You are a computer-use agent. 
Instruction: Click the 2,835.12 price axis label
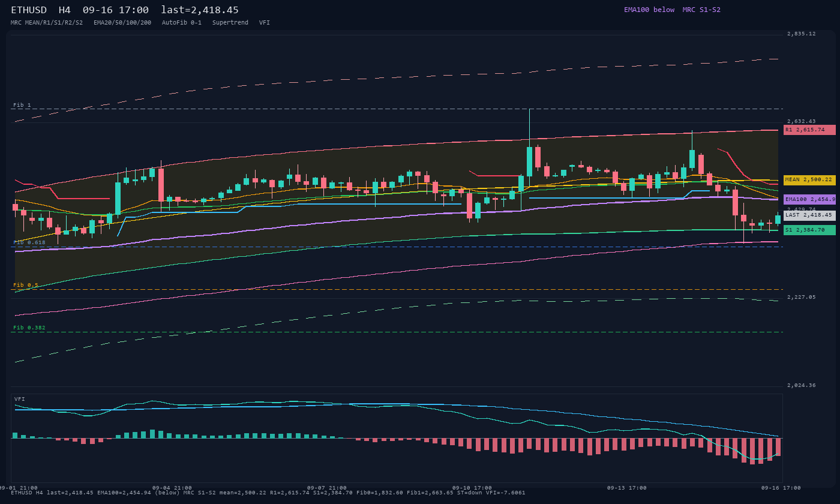coord(802,34)
